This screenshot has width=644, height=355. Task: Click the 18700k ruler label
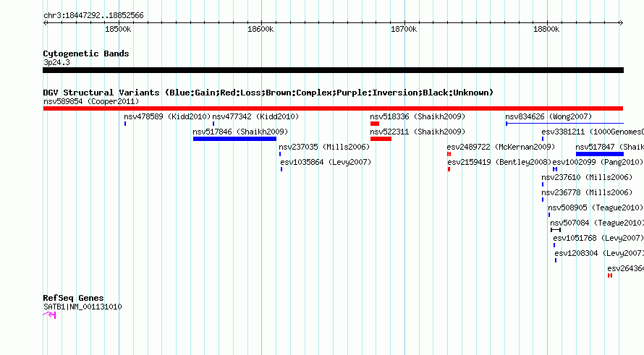(404, 29)
